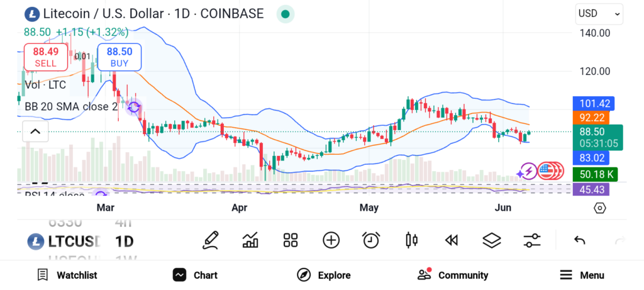Open the drawing tools pencil icon

tap(210, 240)
